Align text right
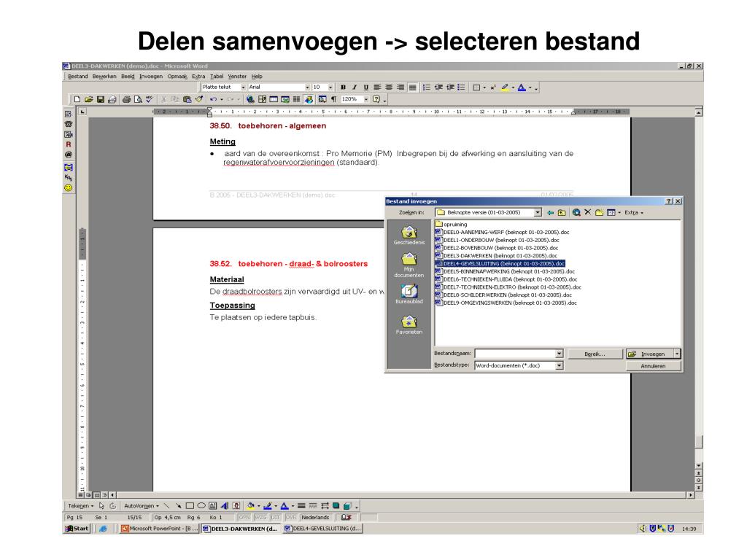This screenshot has width=747, height=560. (400, 87)
